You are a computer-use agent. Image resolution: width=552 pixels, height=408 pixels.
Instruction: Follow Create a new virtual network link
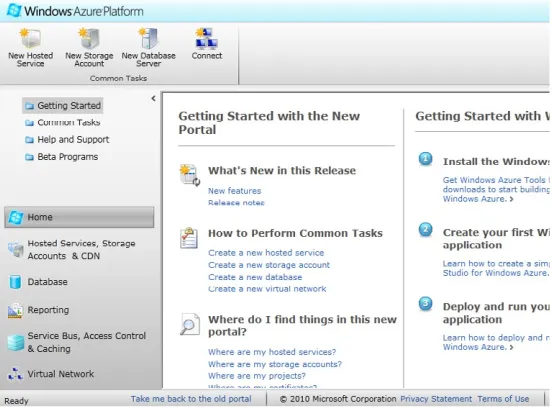[x=267, y=289]
